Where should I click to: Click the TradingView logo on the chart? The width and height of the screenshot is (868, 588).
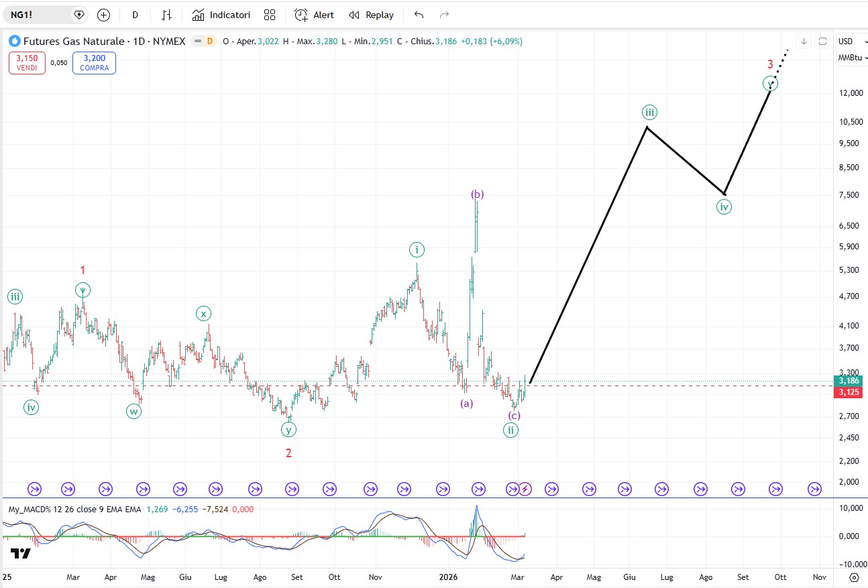[20, 554]
